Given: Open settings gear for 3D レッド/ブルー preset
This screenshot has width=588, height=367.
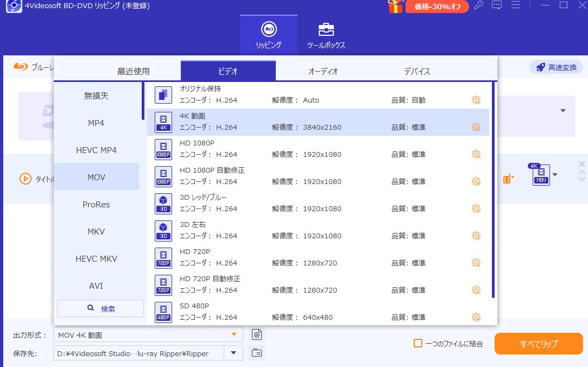Looking at the screenshot, I should [476, 208].
